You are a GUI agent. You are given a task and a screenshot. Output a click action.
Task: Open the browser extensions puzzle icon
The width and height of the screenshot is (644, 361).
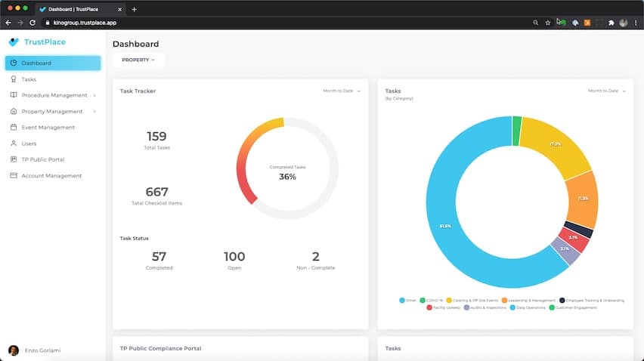[x=611, y=23]
